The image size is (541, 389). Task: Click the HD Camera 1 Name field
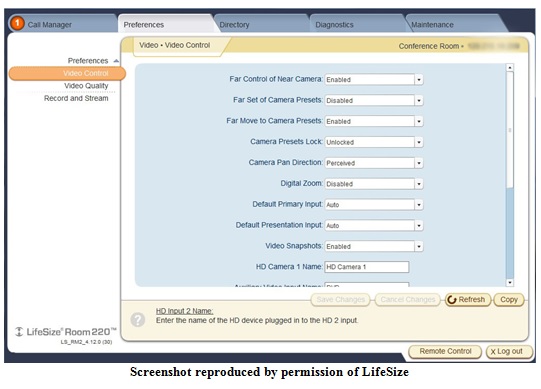[x=367, y=267]
